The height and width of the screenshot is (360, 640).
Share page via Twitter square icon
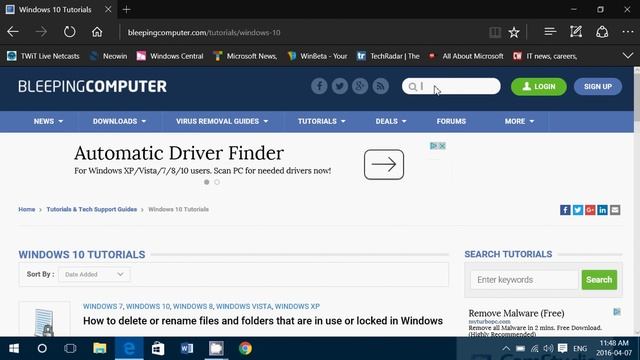pos(578,210)
